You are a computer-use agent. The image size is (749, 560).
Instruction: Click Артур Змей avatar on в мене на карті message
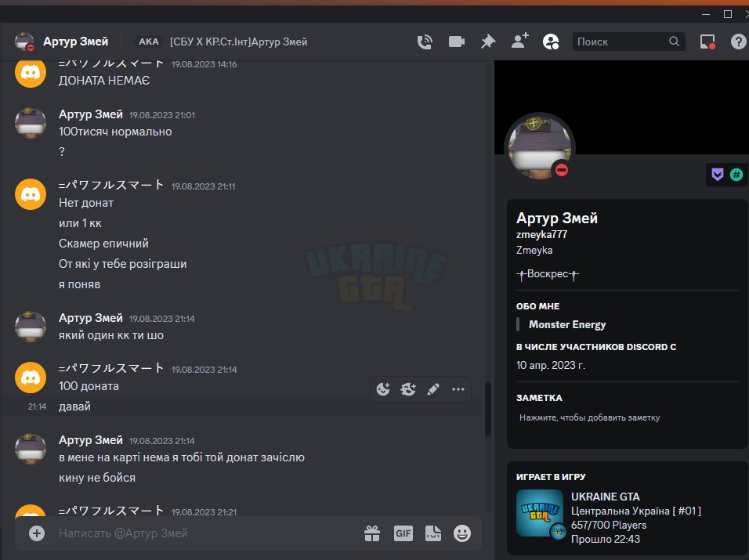click(31, 450)
